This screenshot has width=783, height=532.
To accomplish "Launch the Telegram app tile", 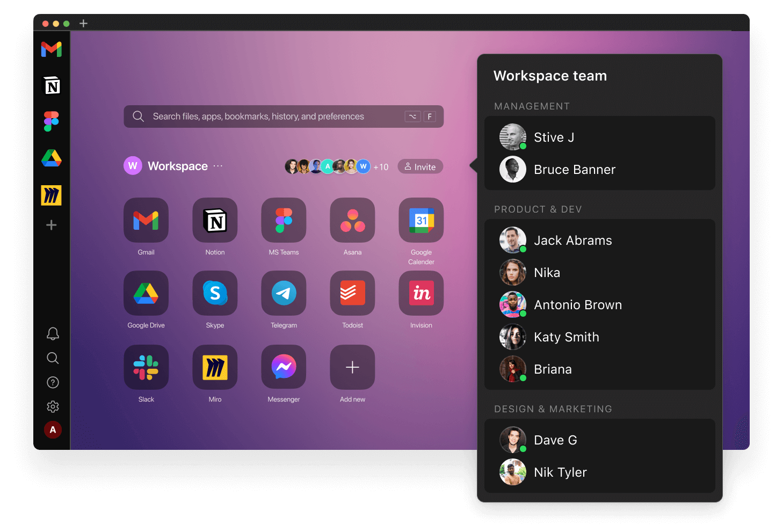I will pyautogui.click(x=284, y=293).
